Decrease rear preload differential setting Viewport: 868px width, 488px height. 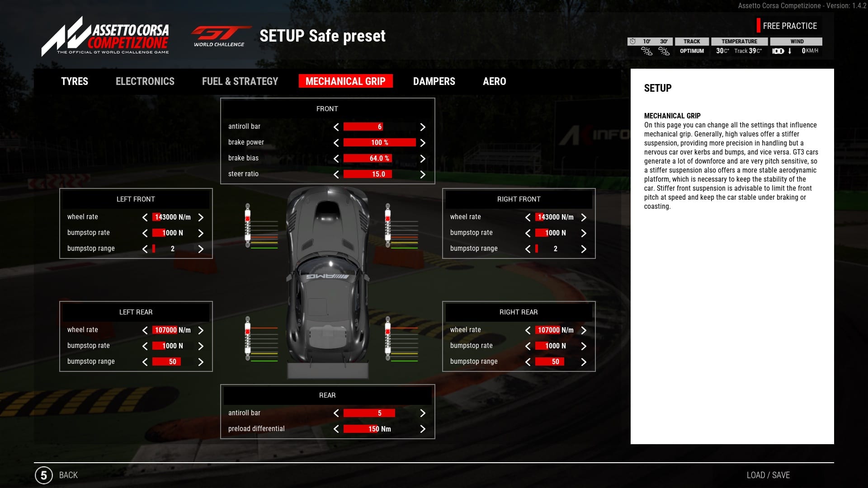tap(335, 429)
